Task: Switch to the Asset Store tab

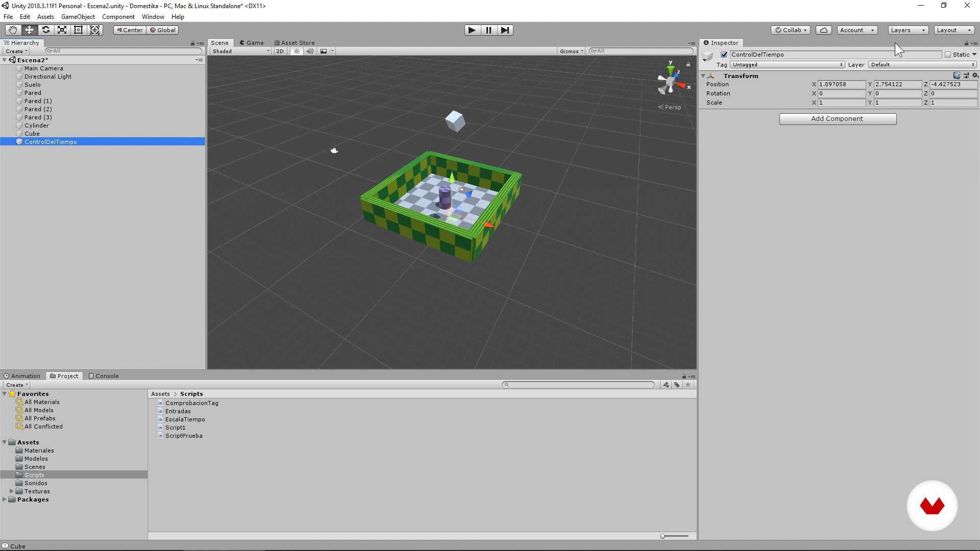Action: pyautogui.click(x=295, y=43)
